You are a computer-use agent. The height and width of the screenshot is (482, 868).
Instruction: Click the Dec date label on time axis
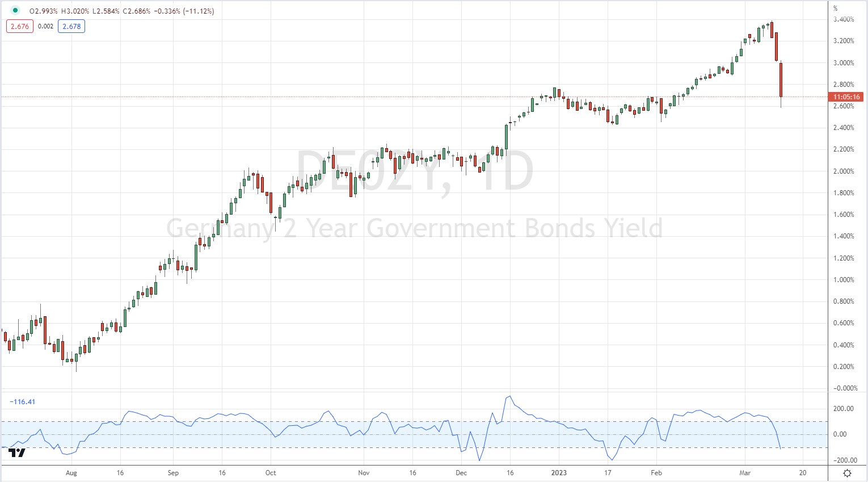pos(461,473)
